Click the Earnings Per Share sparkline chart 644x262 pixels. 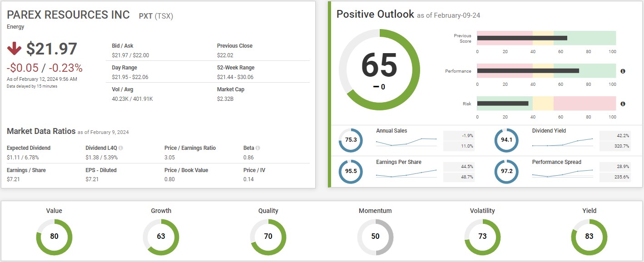pos(406,173)
